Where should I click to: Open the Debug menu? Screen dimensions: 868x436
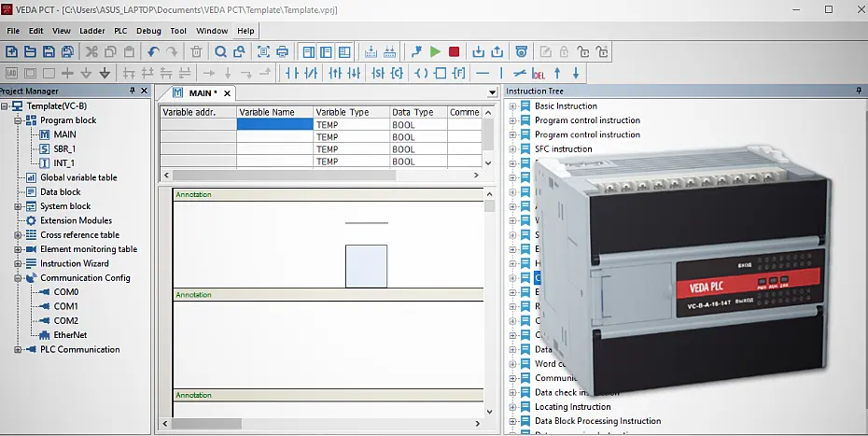pos(149,31)
